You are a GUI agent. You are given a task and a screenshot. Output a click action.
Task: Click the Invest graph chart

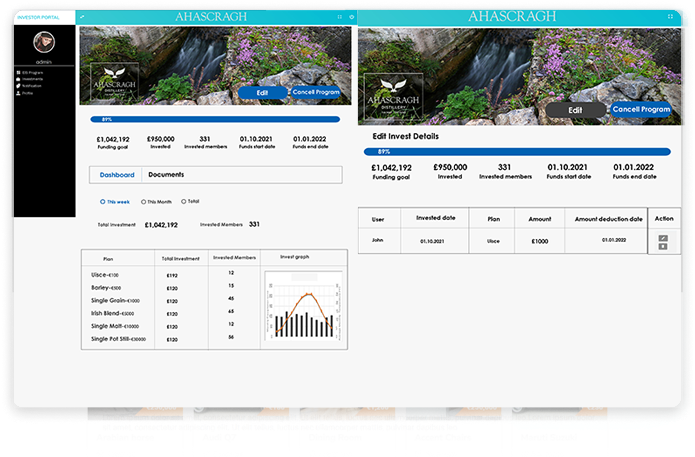tap(304, 306)
